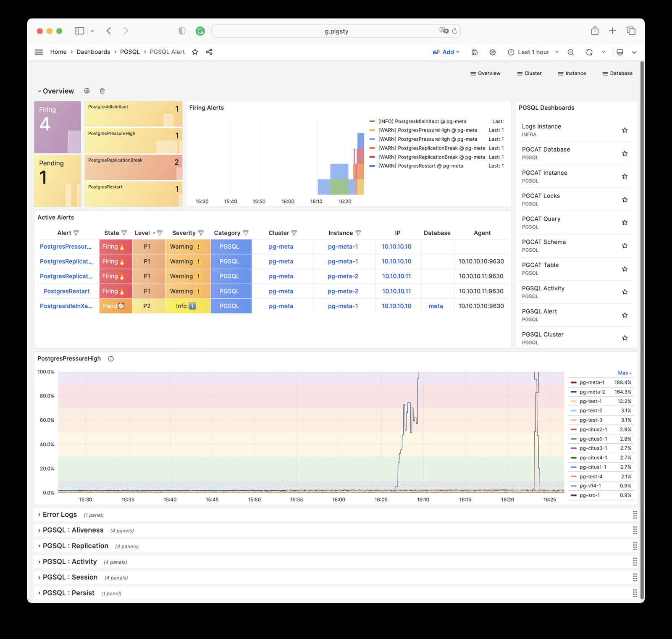The width and height of the screenshot is (672, 639).
Task: Go to the Cluster dashboard link
Action: 529,73
